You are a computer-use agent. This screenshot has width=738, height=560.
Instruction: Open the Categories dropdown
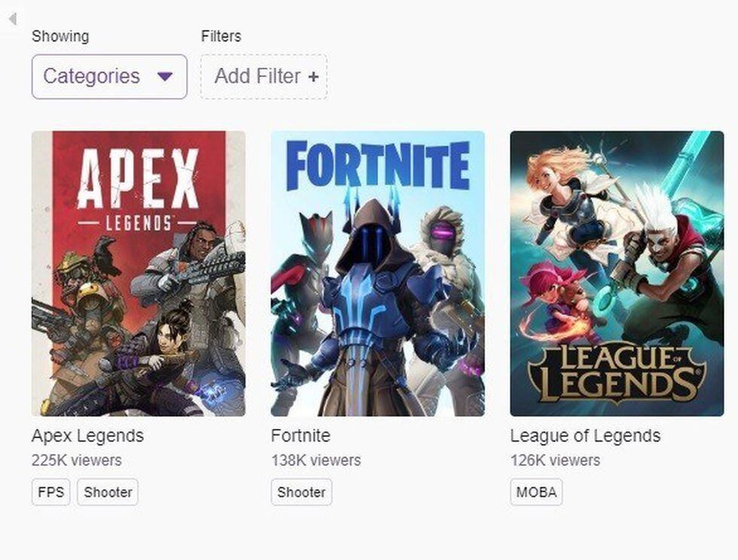click(108, 76)
